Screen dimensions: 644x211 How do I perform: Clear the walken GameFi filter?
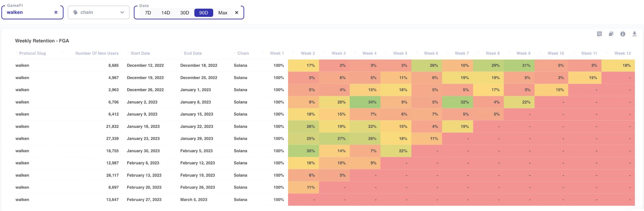tap(56, 12)
